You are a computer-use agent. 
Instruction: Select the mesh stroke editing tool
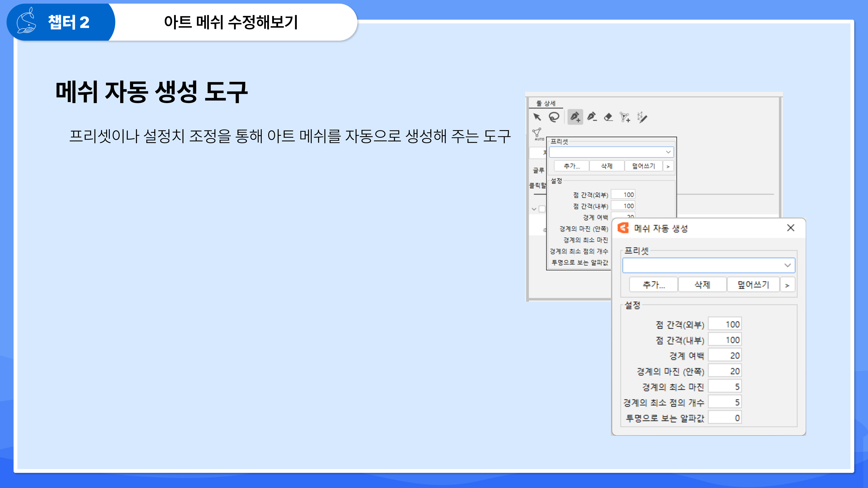642,117
